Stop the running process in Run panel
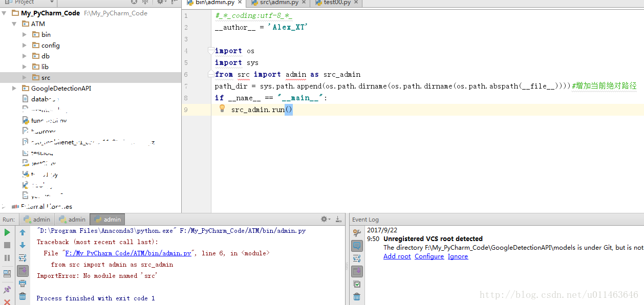Screen dimensions: 644x305 7,245
